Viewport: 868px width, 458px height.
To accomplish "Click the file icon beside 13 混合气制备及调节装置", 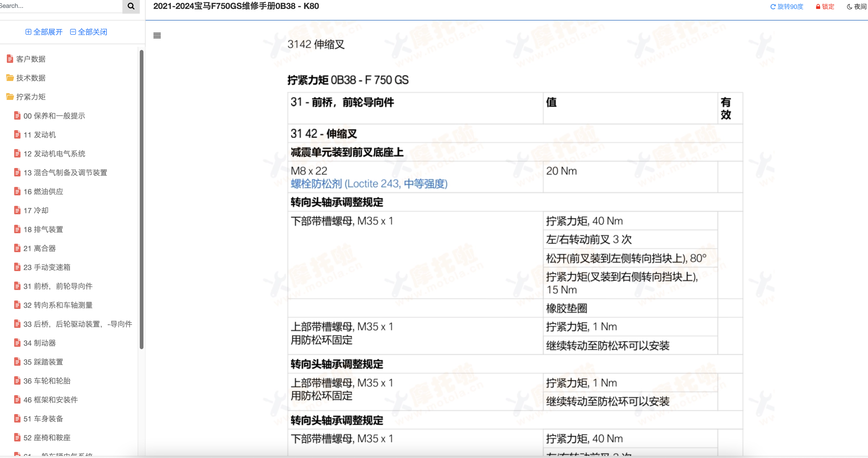I will [17, 172].
